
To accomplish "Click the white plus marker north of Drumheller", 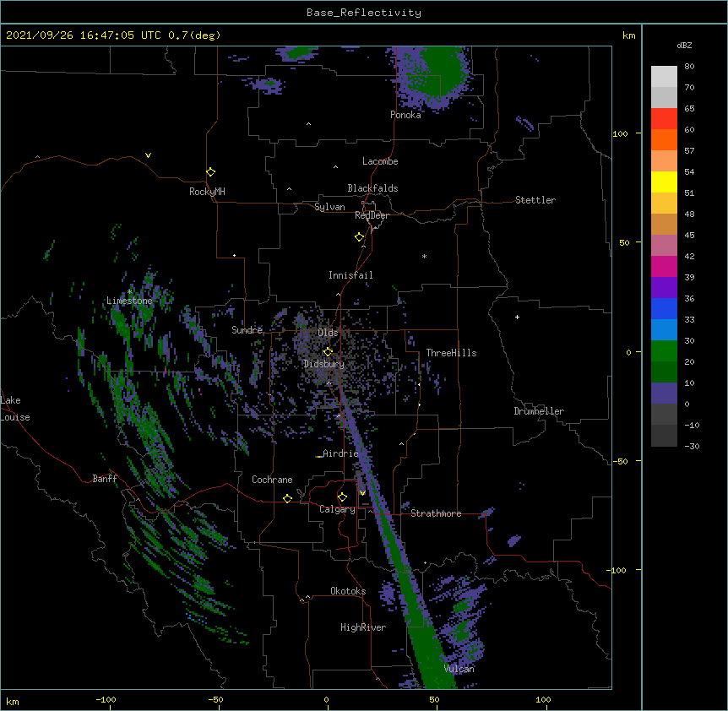I will coord(517,317).
